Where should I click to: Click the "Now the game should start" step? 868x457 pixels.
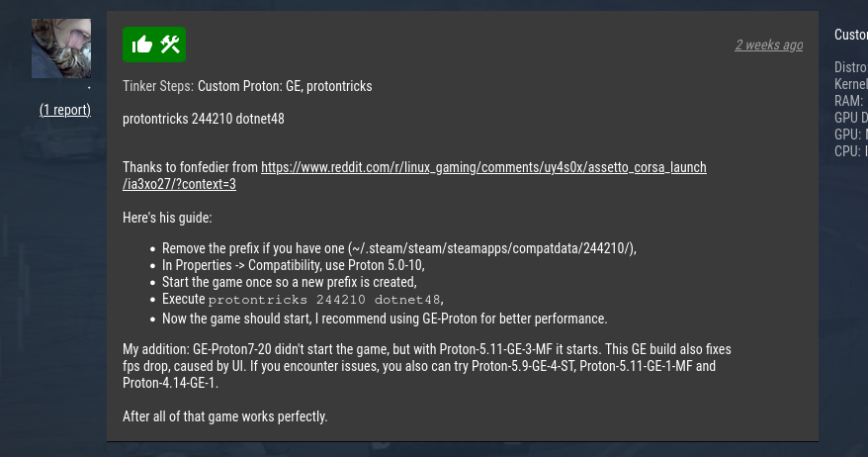tap(384, 319)
